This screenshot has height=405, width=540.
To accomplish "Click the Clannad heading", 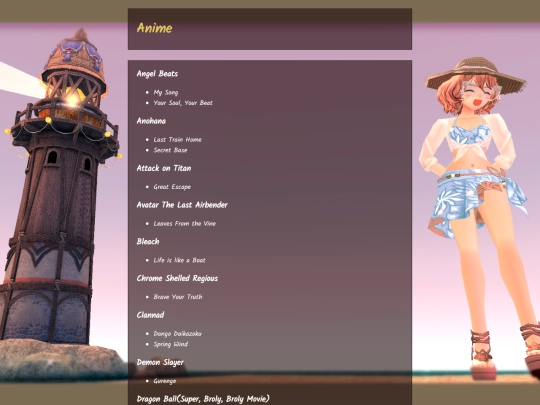I will [x=150, y=315].
